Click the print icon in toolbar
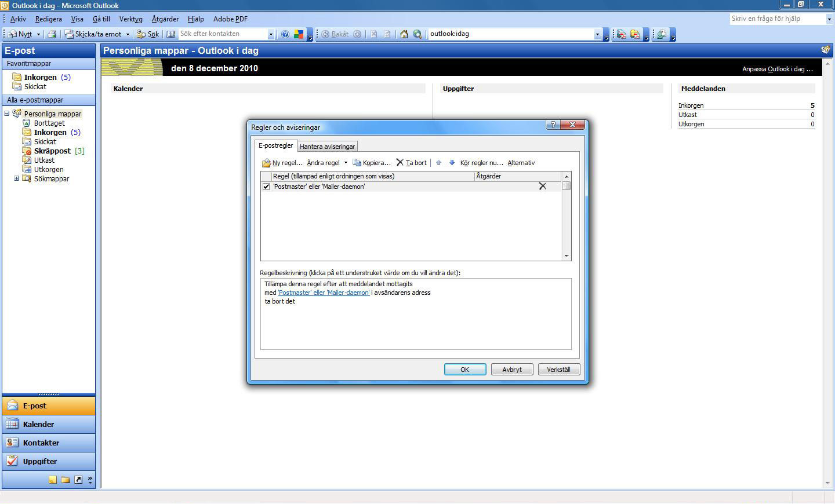The image size is (835, 504). [52, 34]
